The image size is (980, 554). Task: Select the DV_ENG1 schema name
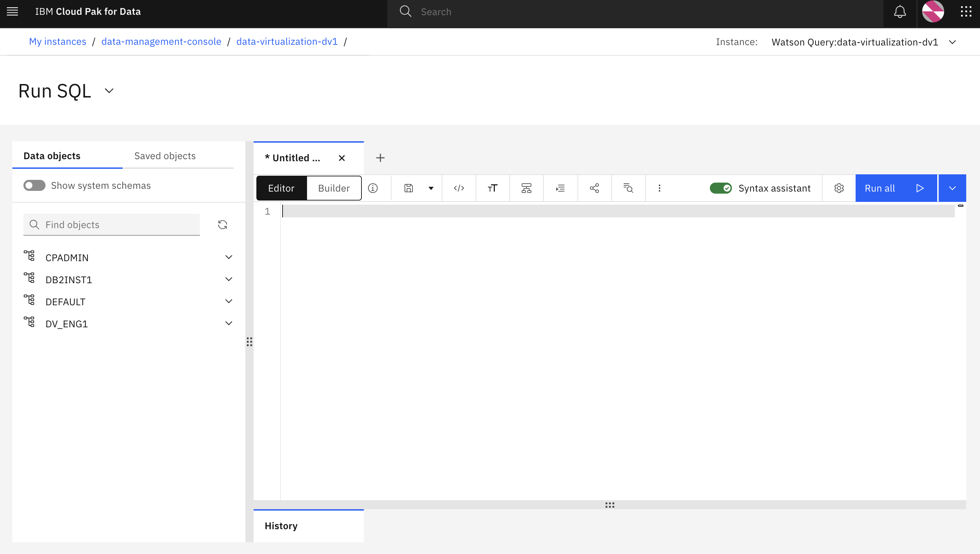click(x=67, y=324)
